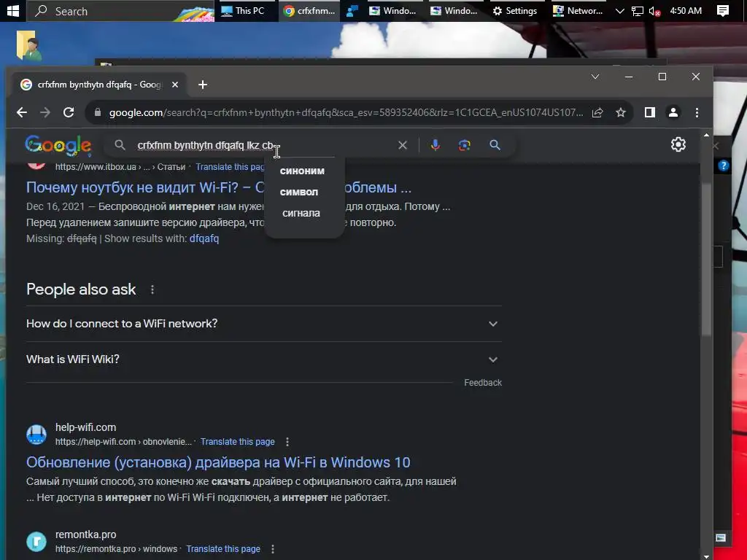This screenshot has height=560, width=747.
Task: Click help-wifi.com site favicon
Action: point(36,435)
